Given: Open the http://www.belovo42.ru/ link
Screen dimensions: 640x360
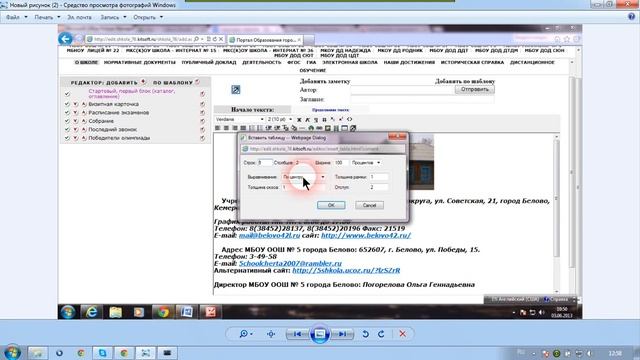Looking at the screenshot, I should [x=366, y=236].
